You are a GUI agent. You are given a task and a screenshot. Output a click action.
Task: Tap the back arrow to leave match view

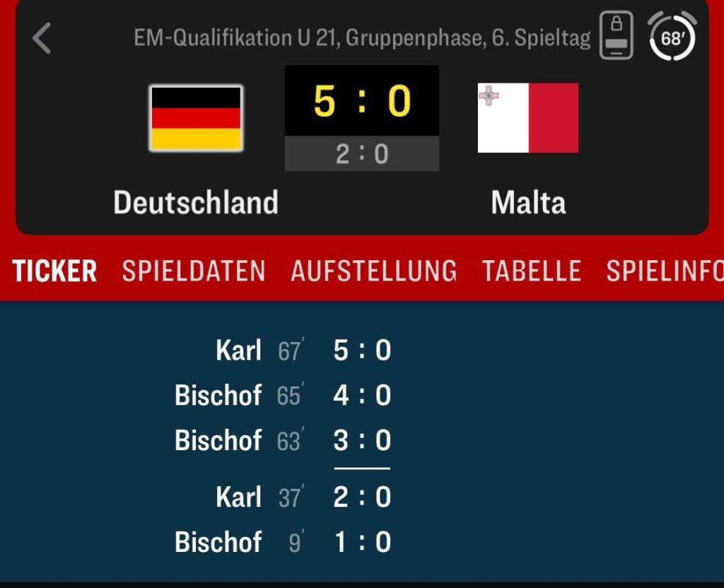coord(42,39)
